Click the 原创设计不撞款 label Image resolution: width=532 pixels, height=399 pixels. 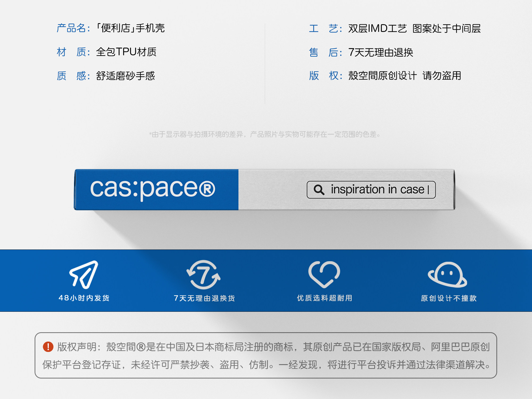pyautogui.click(x=448, y=298)
